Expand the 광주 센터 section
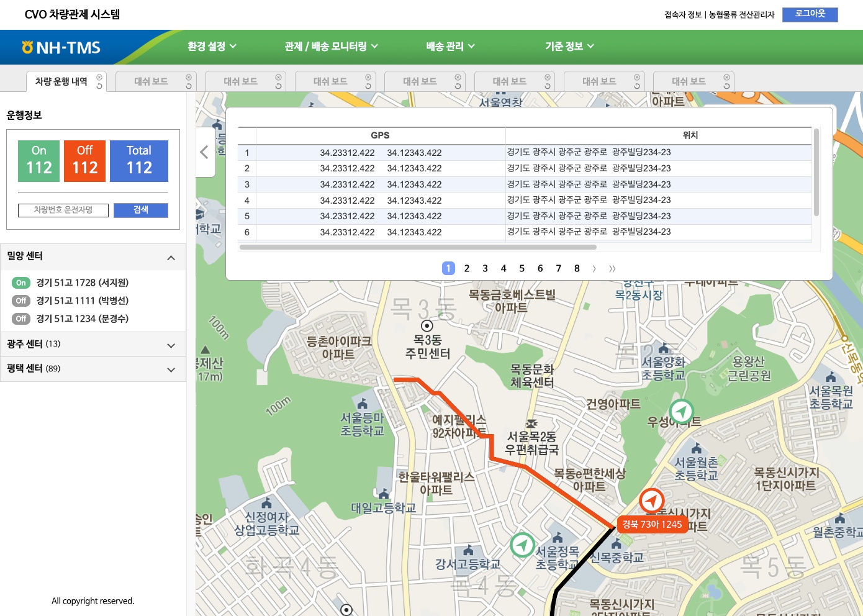This screenshot has height=616, width=863. (x=171, y=345)
